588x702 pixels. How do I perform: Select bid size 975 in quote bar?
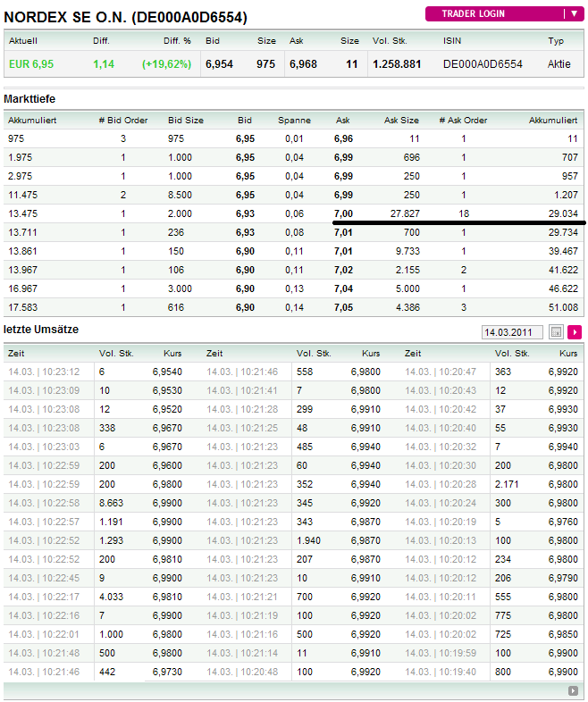point(265,64)
